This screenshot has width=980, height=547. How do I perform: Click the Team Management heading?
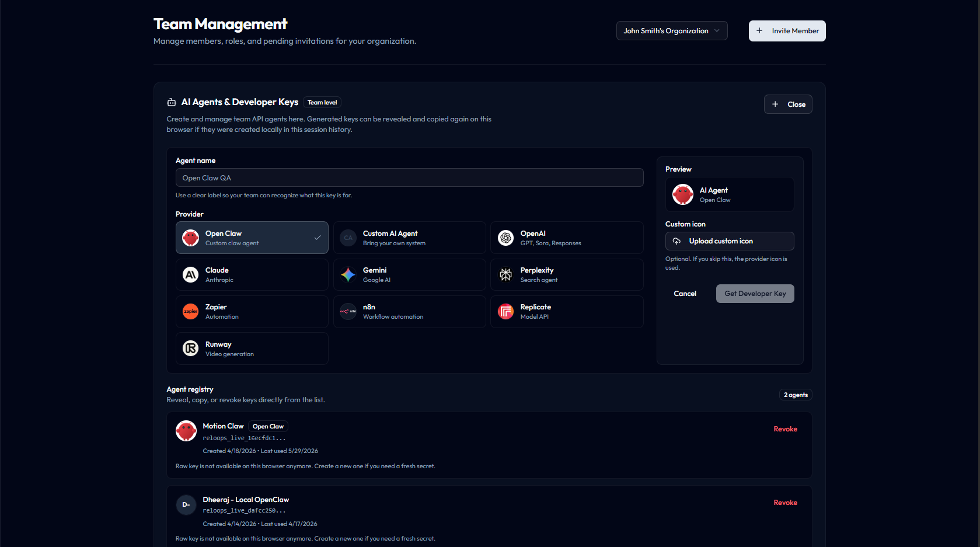pos(221,24)
